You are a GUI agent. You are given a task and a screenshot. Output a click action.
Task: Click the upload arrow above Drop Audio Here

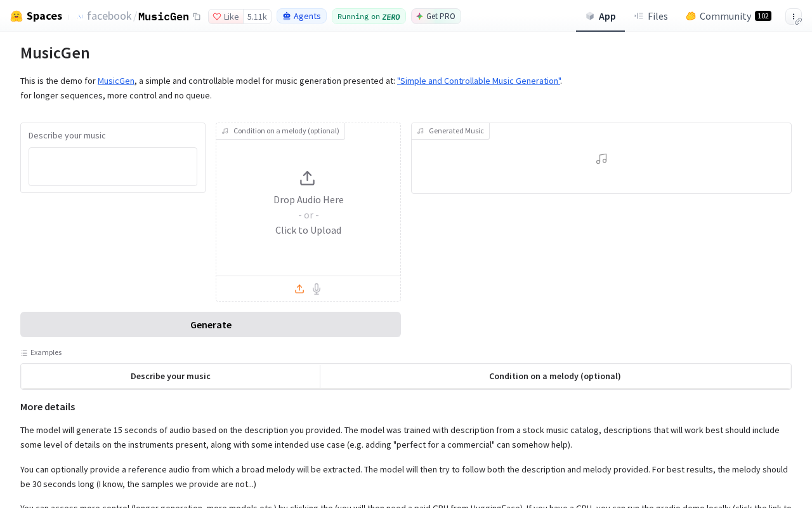307,178
